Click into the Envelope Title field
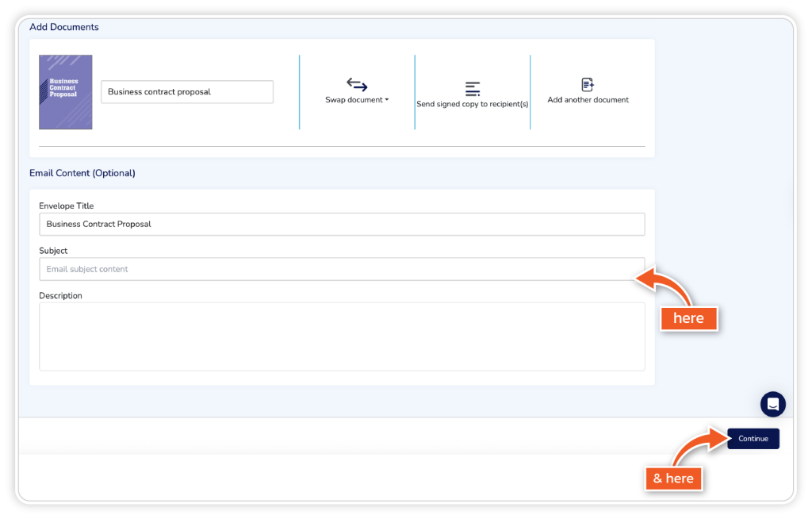This screenshot has width=812, height=519. point(342,224)
